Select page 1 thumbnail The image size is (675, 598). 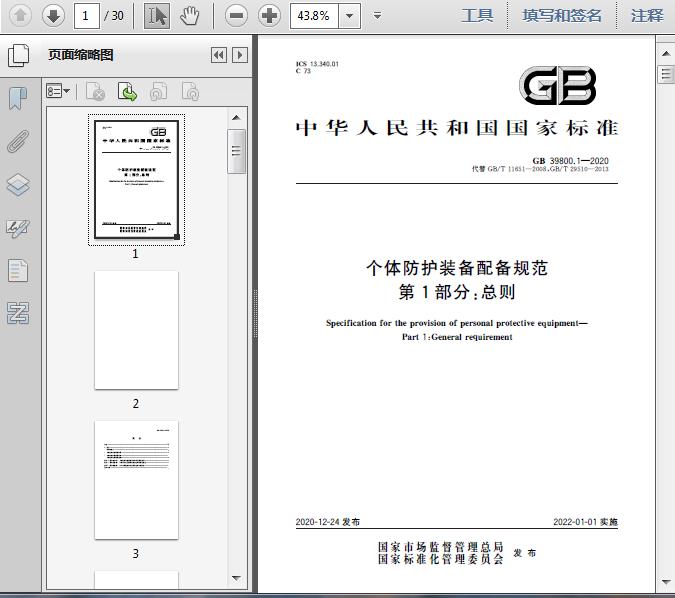136,180
